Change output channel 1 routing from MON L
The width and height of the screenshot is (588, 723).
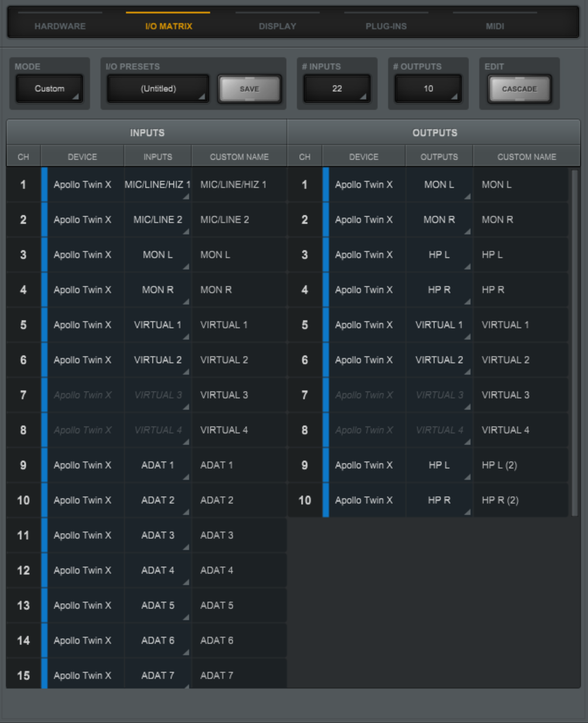(x=439, y=185)
